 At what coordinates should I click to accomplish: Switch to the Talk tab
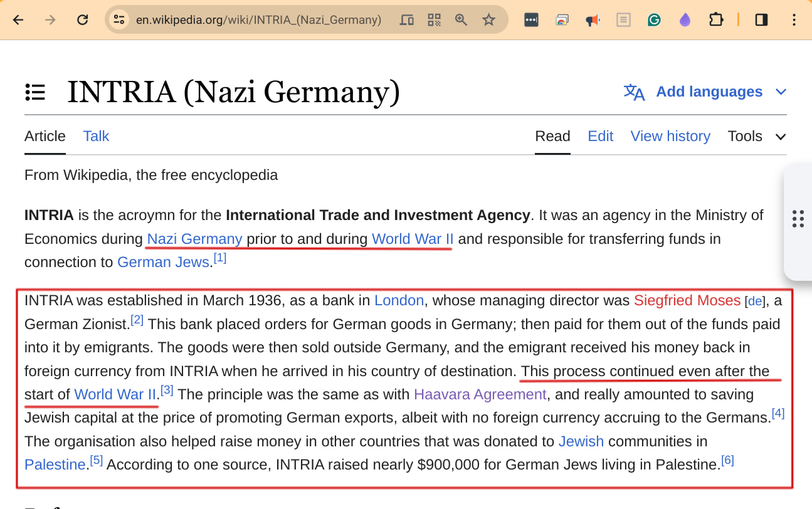coord(96,136)
